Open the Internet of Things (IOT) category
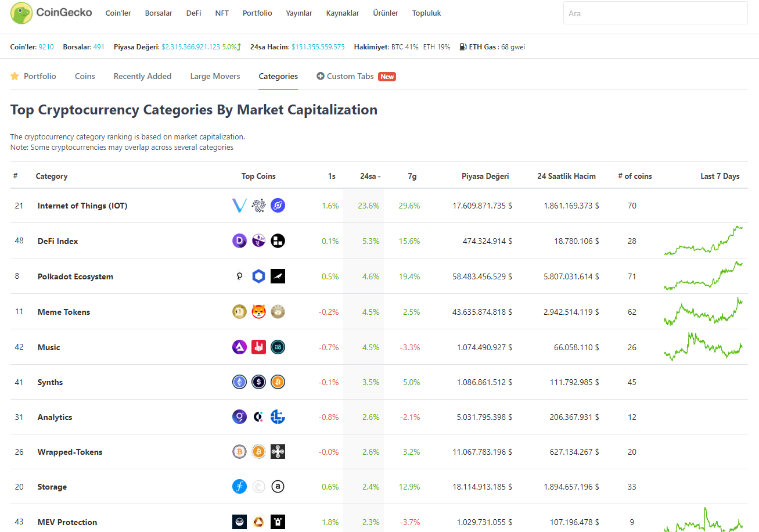Viewport: 759px width, 532px height. pos(82,206)
